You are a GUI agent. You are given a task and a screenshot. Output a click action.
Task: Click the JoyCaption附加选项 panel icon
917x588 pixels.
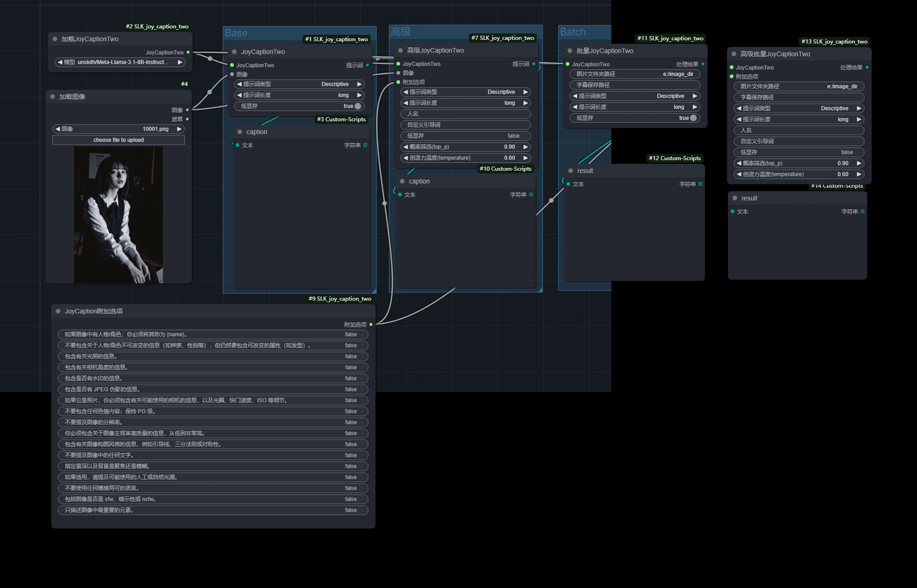[59, 311]
